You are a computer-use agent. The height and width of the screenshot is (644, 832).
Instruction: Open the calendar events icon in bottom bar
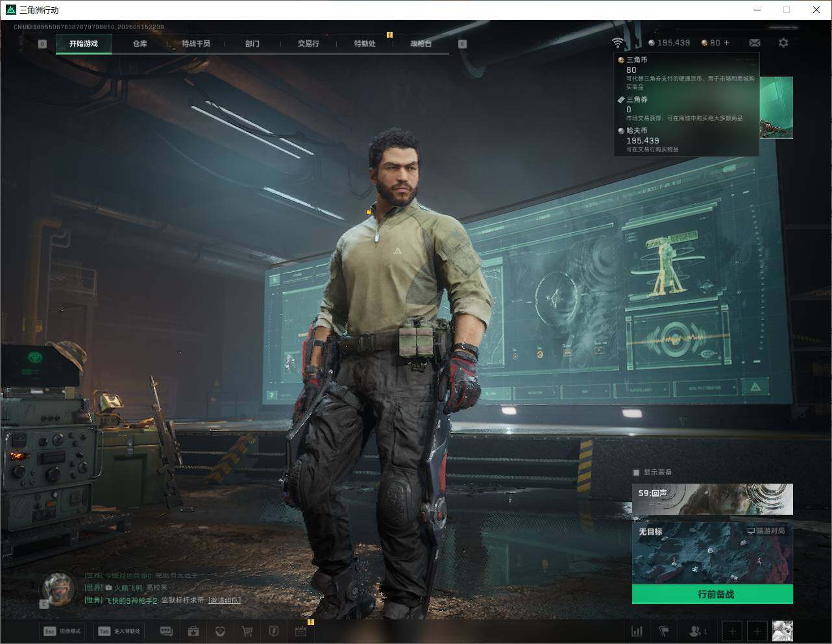click(300, 631)
